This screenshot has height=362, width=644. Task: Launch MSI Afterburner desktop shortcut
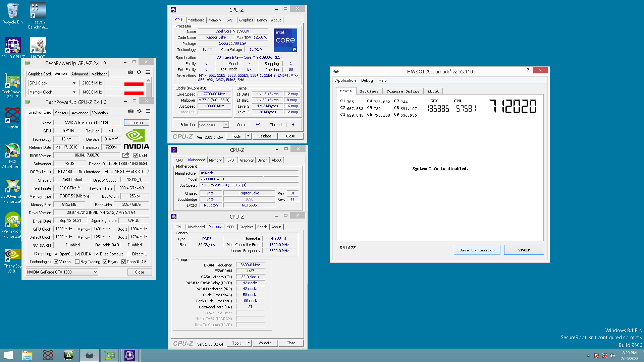click(12, 156)
